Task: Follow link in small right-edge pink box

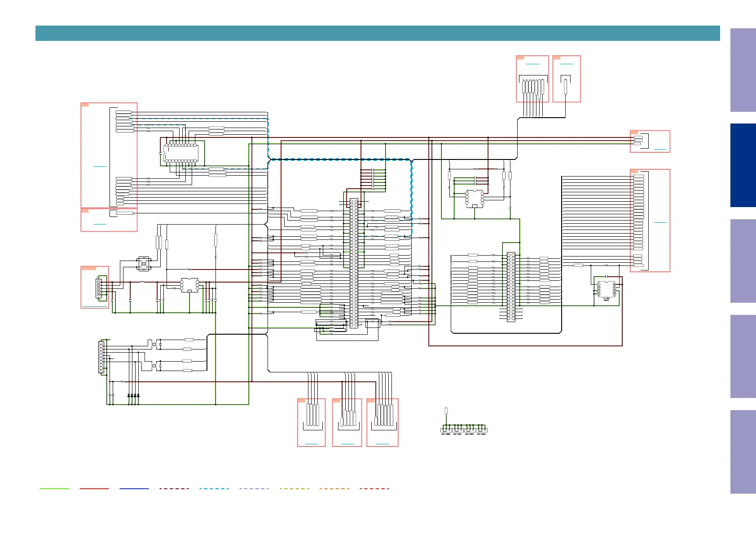Action: (660, 149)
